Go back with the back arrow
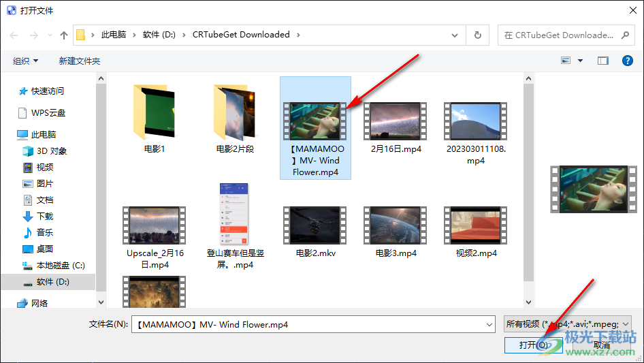The height and width of the screenshot is (363, 644). coord(14,35)
